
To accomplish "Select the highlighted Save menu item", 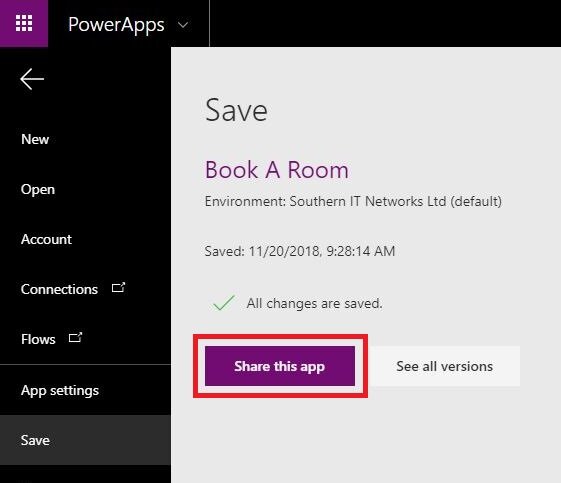I will (85, 440).
